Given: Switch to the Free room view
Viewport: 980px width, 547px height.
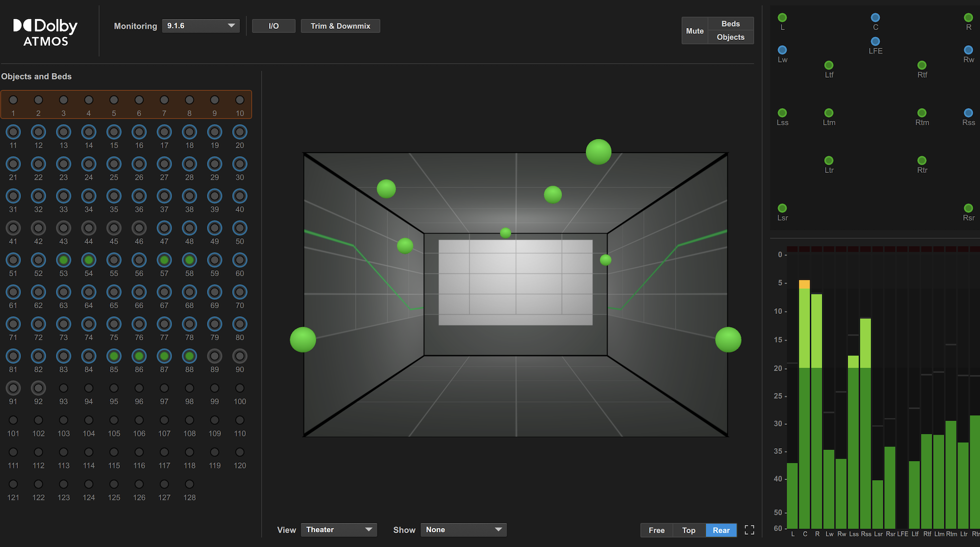Looking at the screenshot, I should [x=656, y=530].
